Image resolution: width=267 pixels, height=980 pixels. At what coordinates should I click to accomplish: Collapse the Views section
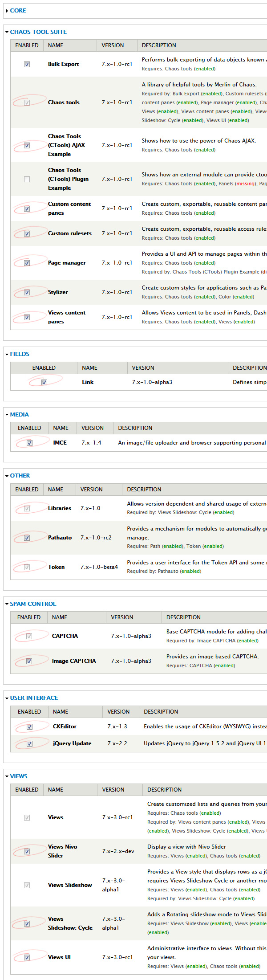19,776
